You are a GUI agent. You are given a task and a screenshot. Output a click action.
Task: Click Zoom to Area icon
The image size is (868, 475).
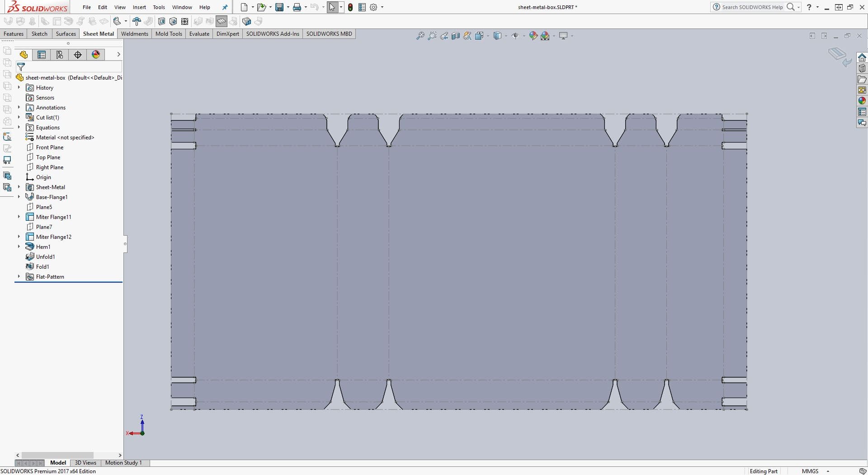(432, 36)
